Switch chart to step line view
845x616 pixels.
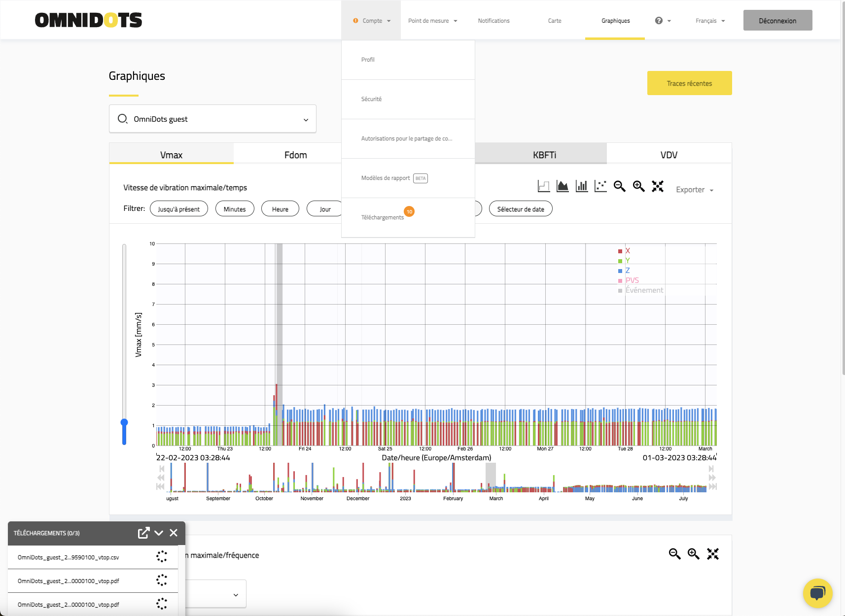(543, 186)
